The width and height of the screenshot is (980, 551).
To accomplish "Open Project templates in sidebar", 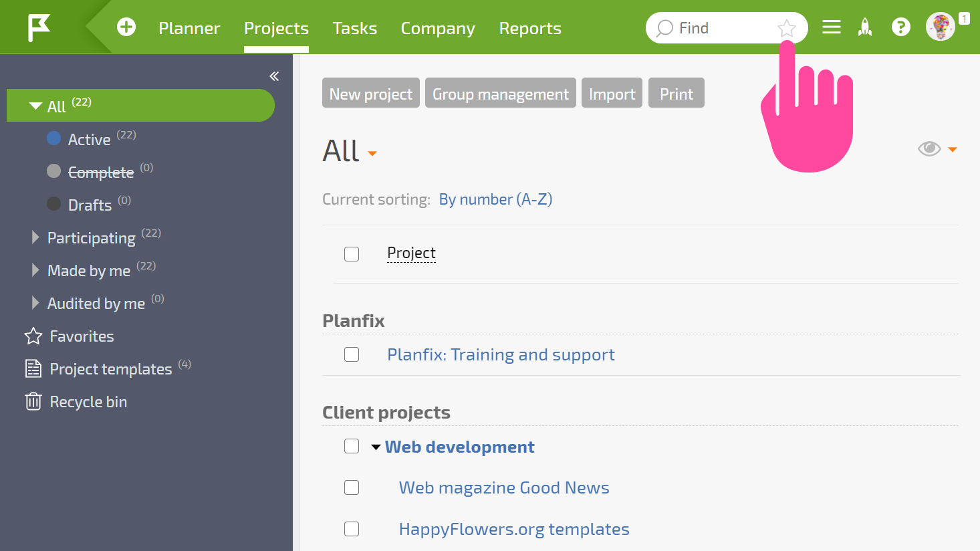I will (111, 369).
